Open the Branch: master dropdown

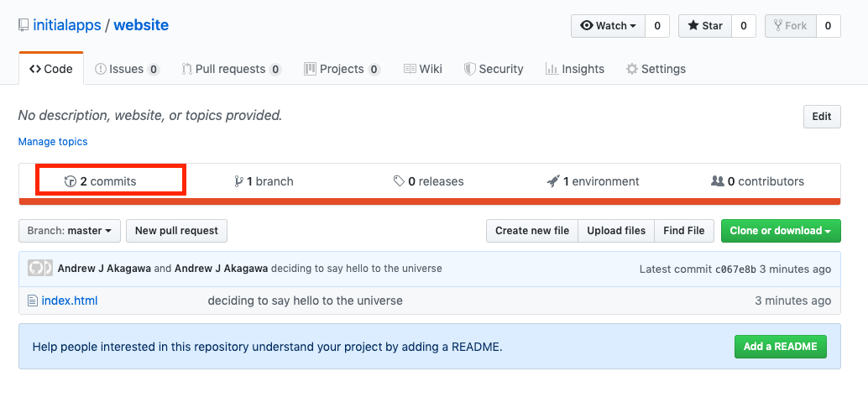70,231
